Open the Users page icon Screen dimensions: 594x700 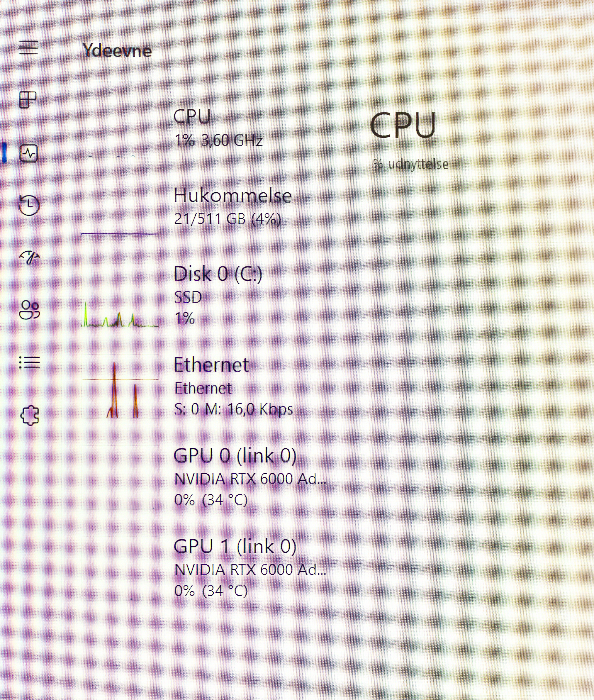(x=29, y=310)
